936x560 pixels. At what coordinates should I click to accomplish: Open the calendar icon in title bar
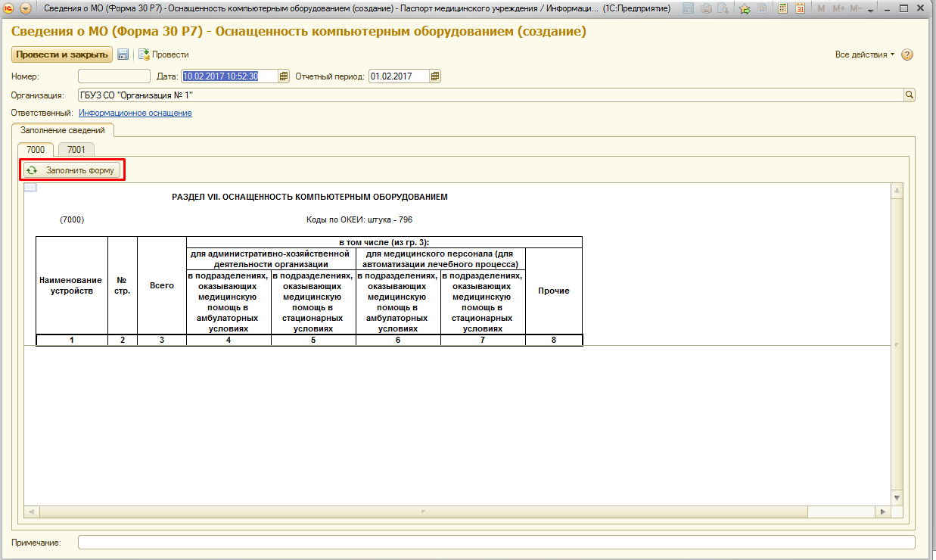pos(800,9)
